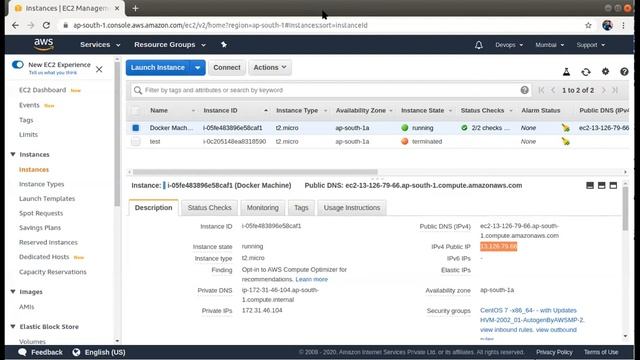Image resolution: width=640 pixels, height=360 pixels.
Task: Switch to the Status Checks tab
Action: (x=209, y=208)
